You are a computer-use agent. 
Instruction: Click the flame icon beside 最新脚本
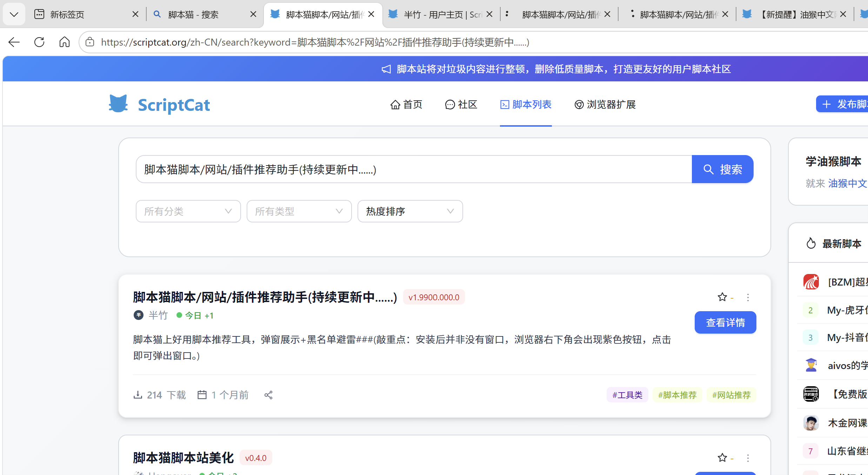point(811,243)
